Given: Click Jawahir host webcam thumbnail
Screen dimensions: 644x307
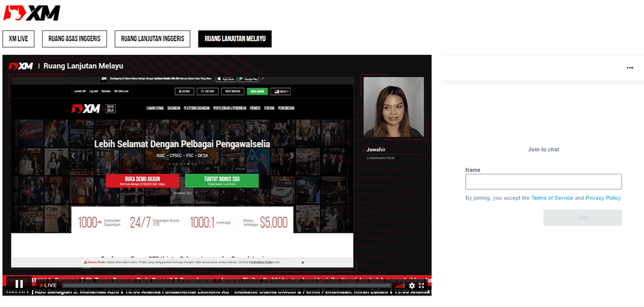Looking at the screenshot, I should pos(393,107).
